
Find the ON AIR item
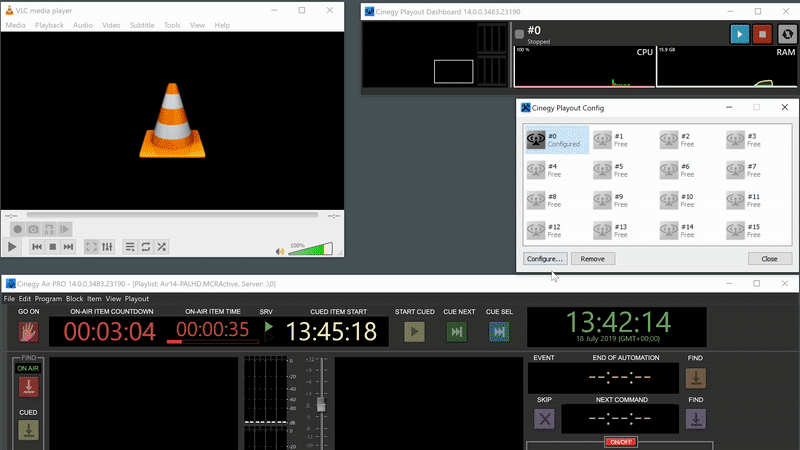point(28,387)
